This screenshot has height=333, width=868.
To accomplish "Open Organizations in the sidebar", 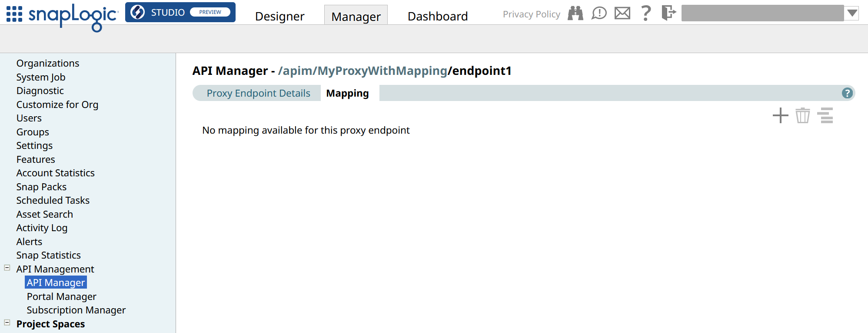I will [48, 63].
